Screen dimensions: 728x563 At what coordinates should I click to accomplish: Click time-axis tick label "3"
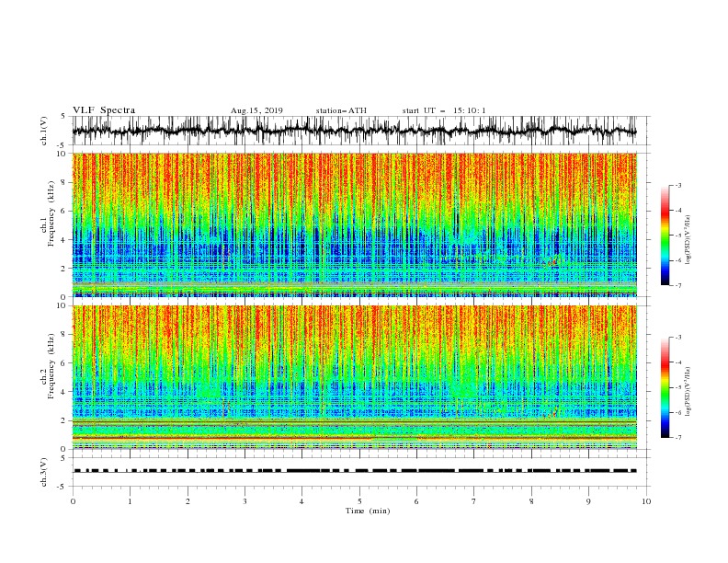(x=245, y=501)
